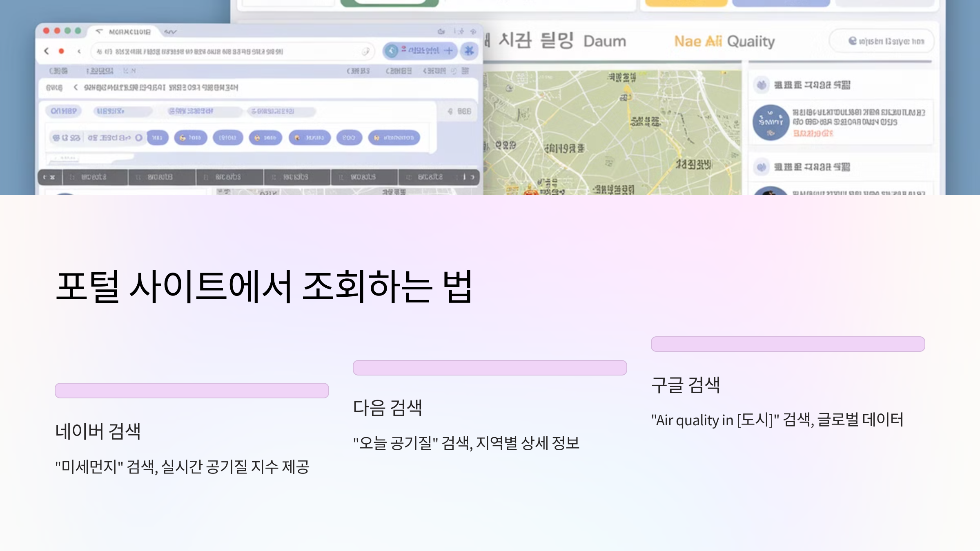This screenshot has width=980, height=551.
Task: Click the browser back arrow
Action: point(47,51)
